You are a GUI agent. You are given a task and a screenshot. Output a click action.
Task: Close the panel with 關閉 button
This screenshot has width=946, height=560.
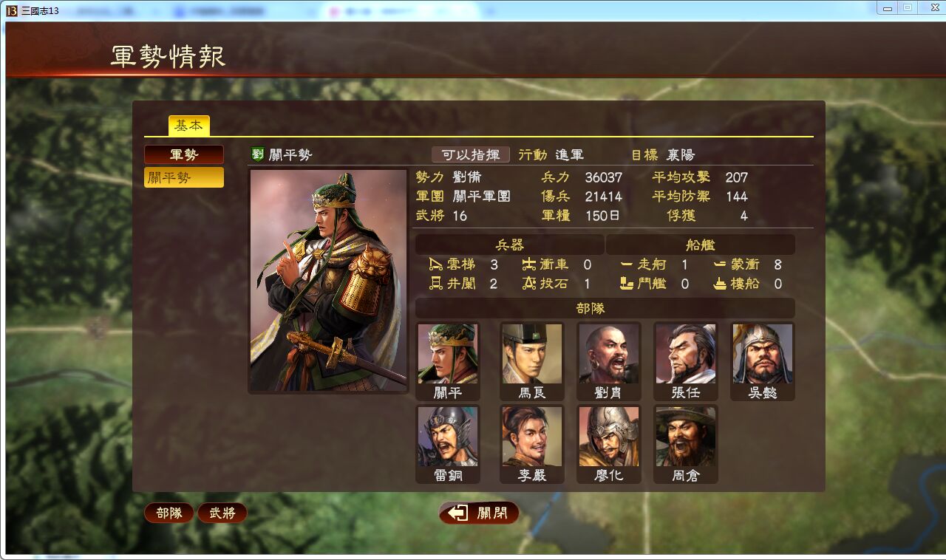point(479,513)
